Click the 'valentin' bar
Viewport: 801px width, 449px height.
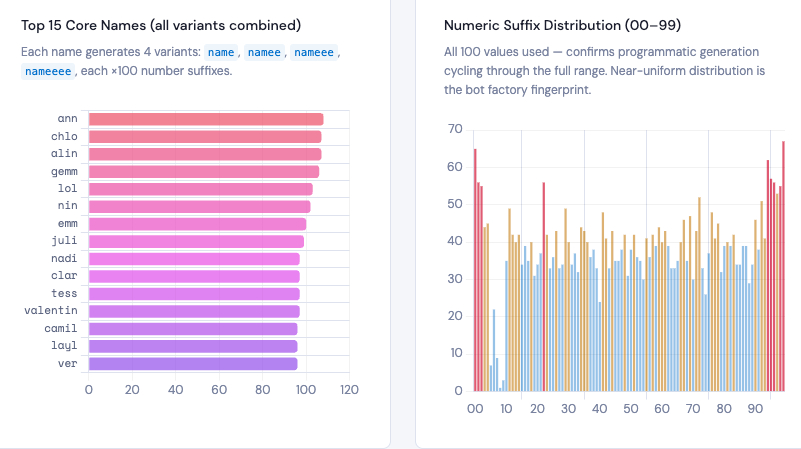tap(193, 311)
